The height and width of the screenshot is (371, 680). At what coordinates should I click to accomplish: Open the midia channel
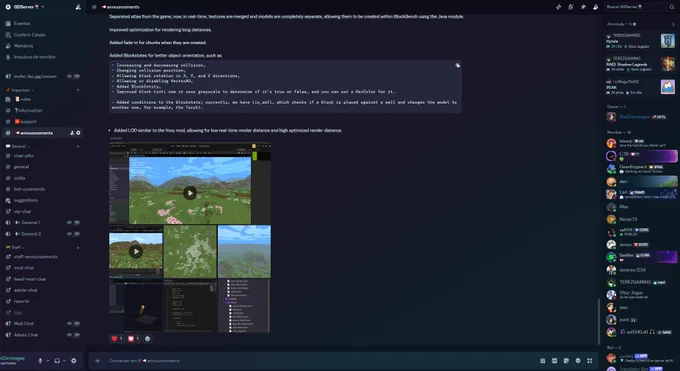pyautogui.click(x=42, y=178)
